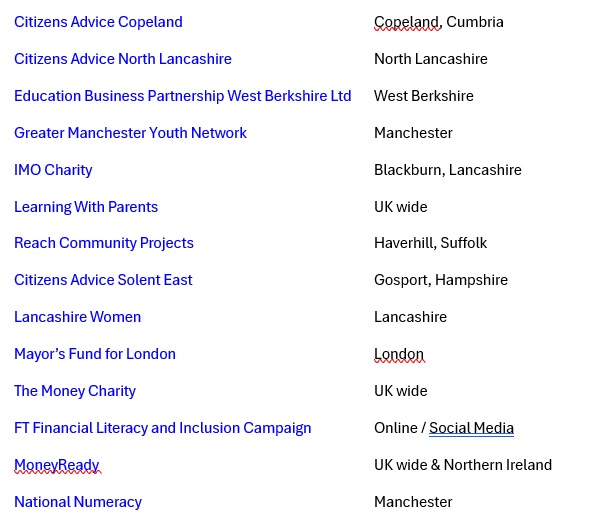Open the Citizens Advice North Lancashire link
Screen dimensions: 603x517
pyautogui.click(x=122, y=59)
